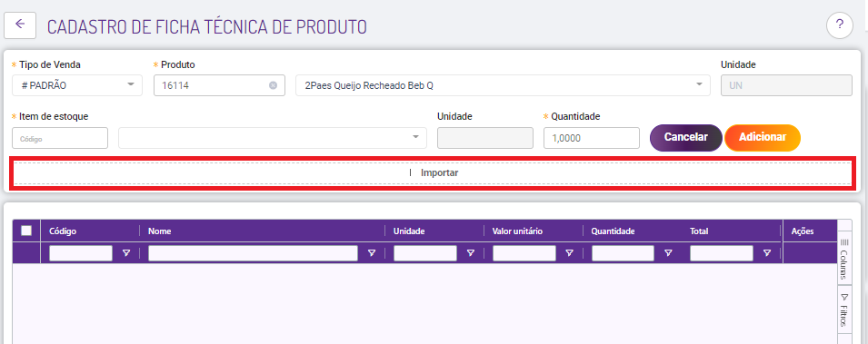
Task: Open the Quantidade column filter icon
Action: 668,253
